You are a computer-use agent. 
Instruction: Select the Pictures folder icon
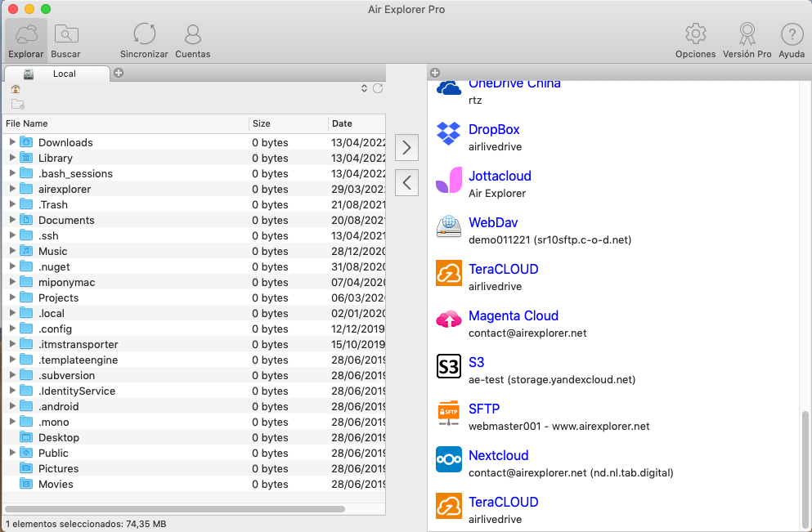click(26, 467)
